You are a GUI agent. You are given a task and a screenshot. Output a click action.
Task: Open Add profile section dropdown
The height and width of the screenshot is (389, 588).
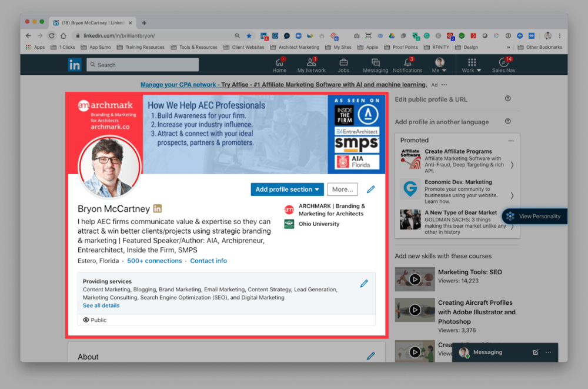[x=288, y=189]
